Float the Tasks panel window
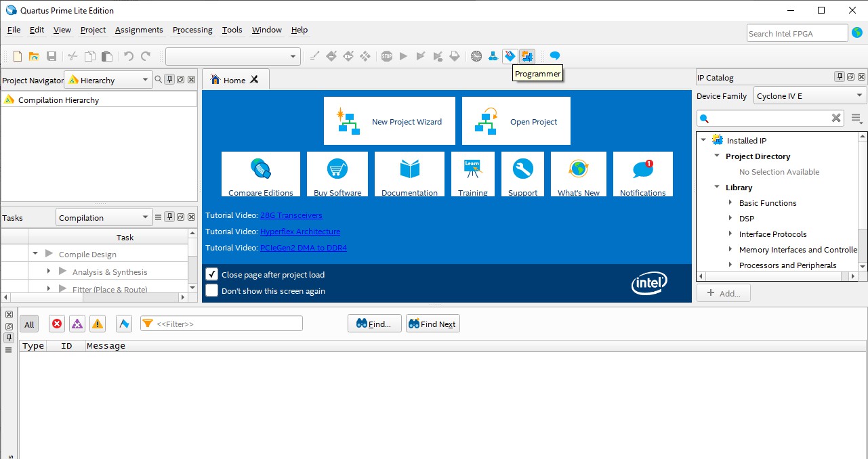This screenshot has width=868, height=459. [181, 217]
